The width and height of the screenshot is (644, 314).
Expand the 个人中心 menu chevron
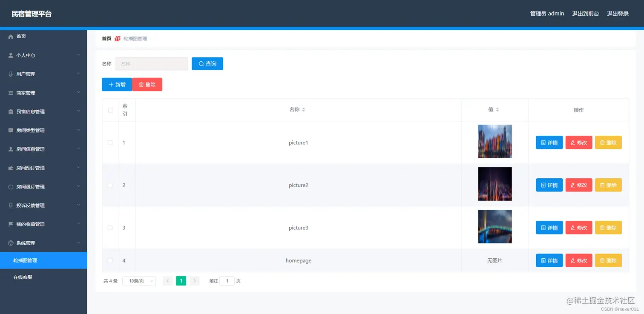pos(78,55)
